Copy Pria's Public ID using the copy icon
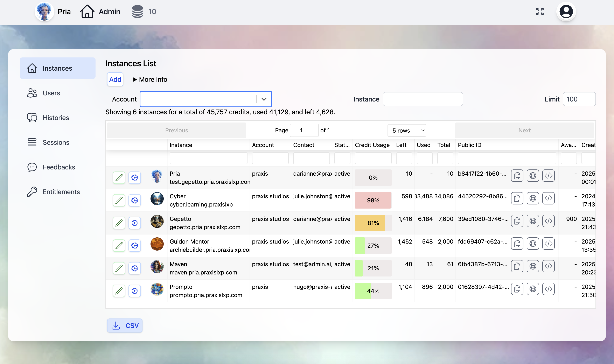Viewport: 614px width, 364px height. (517, 176)
